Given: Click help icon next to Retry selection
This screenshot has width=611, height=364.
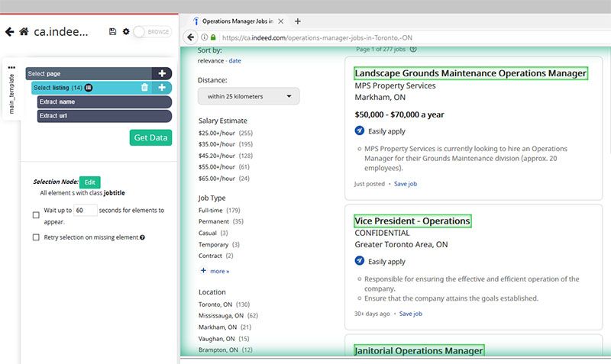Looking at the screenshot, I should click(x=142, y=237).
